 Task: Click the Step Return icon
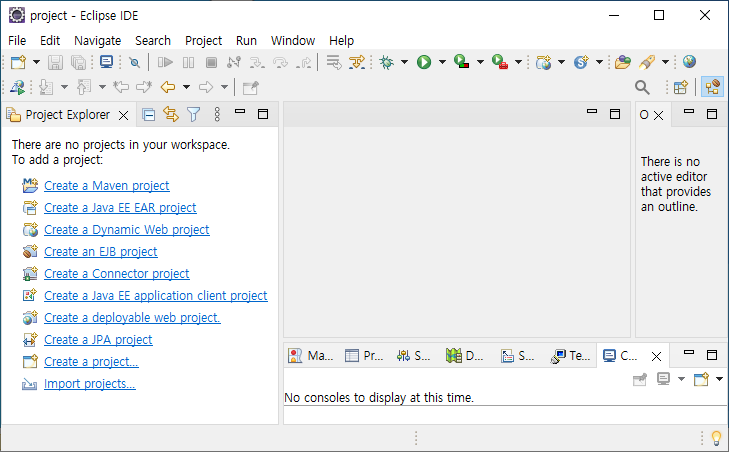(304, 62)
